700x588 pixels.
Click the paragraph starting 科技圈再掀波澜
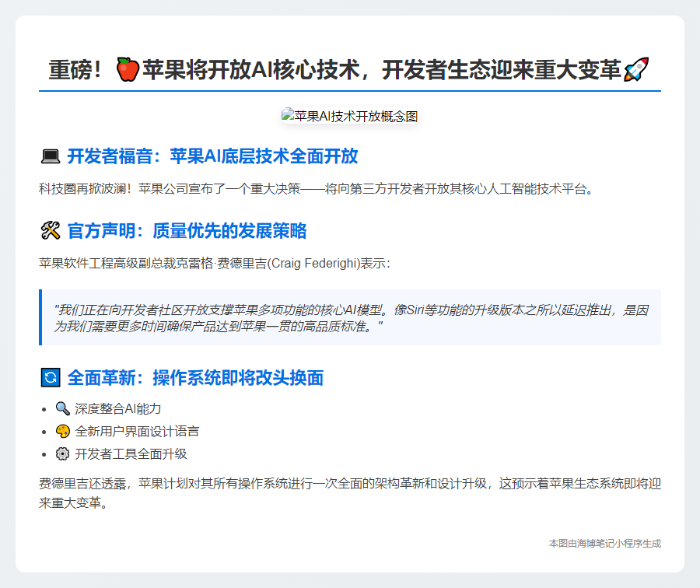(316, 189)
